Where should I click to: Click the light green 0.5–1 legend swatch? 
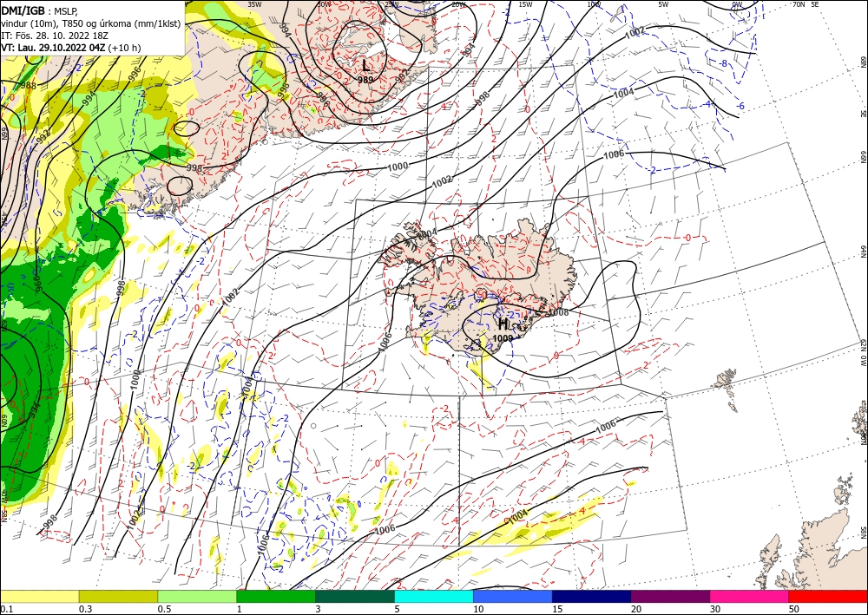[197, 596]
